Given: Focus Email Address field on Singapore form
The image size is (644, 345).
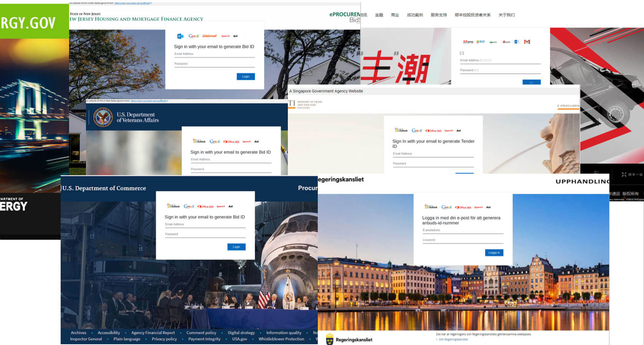Looking at the screenshot, I should click(433, 154).
